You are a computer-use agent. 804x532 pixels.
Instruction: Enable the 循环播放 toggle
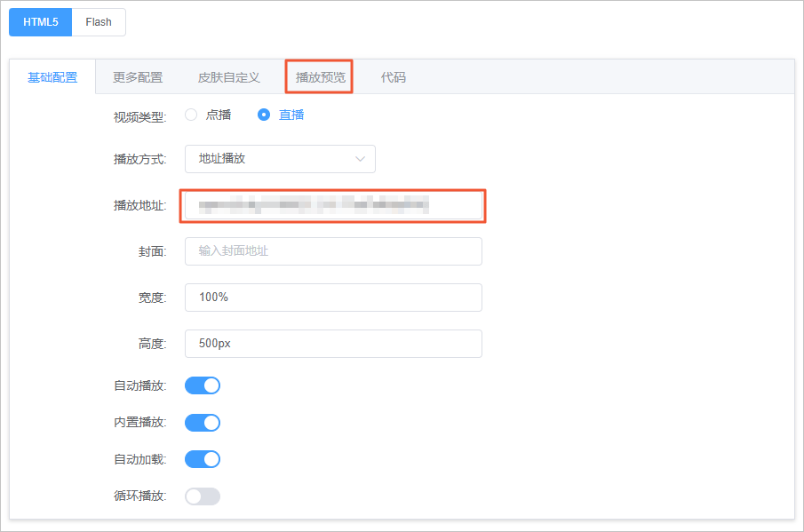click(x=203, y=496)
